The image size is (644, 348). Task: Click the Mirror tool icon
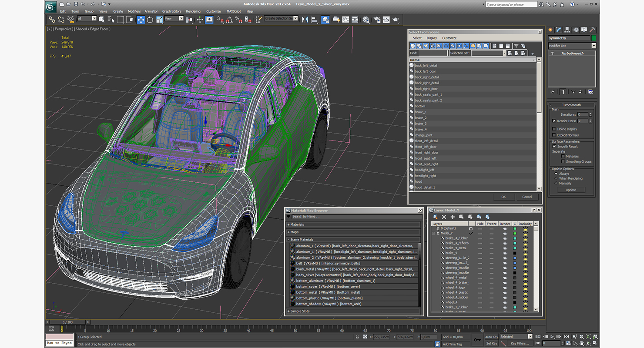(305, 20)
